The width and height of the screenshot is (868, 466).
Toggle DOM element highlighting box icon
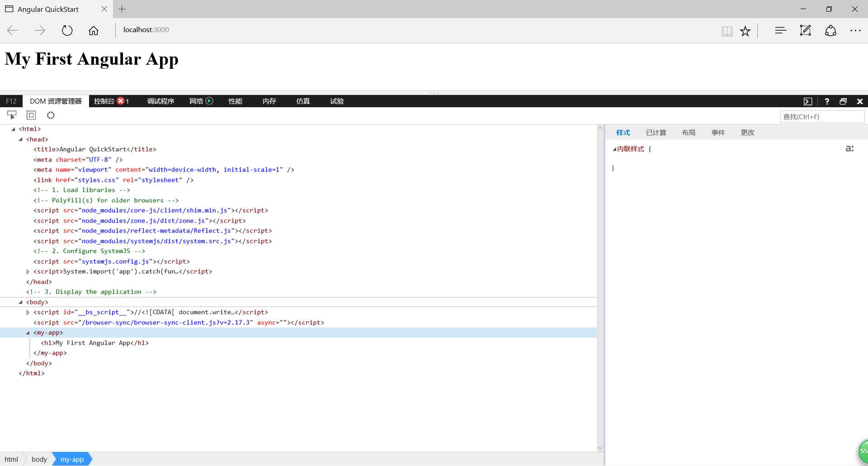[31, 115]
